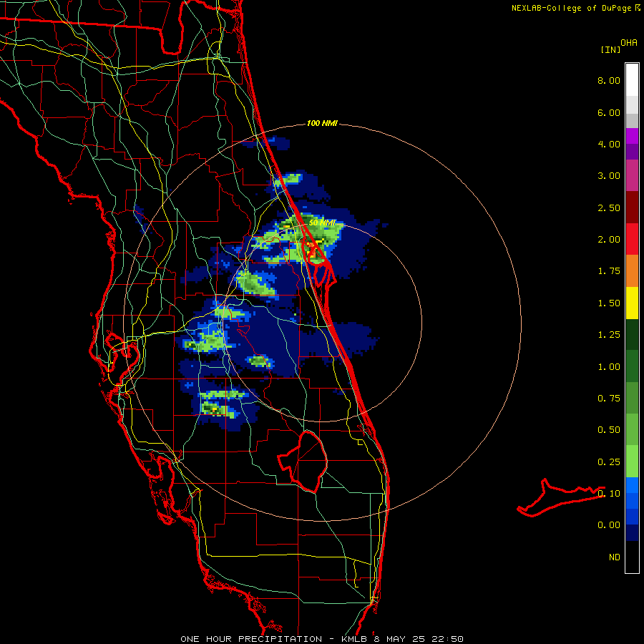Click the Grand Bahama island outline

coord(561,497)
